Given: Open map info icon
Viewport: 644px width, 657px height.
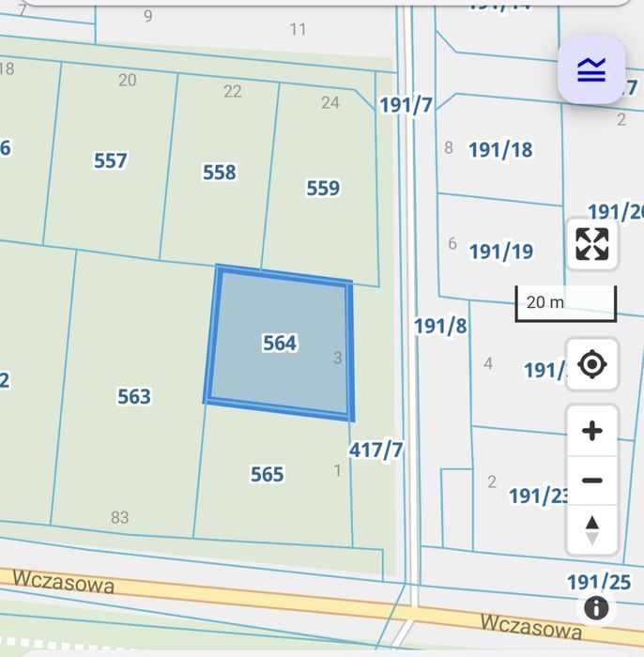Looking at the screenshot, I should (596, 607).
